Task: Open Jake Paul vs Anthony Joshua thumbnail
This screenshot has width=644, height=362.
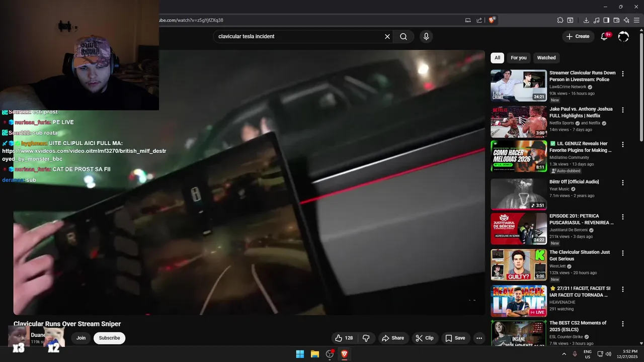Action: [519, 122]
